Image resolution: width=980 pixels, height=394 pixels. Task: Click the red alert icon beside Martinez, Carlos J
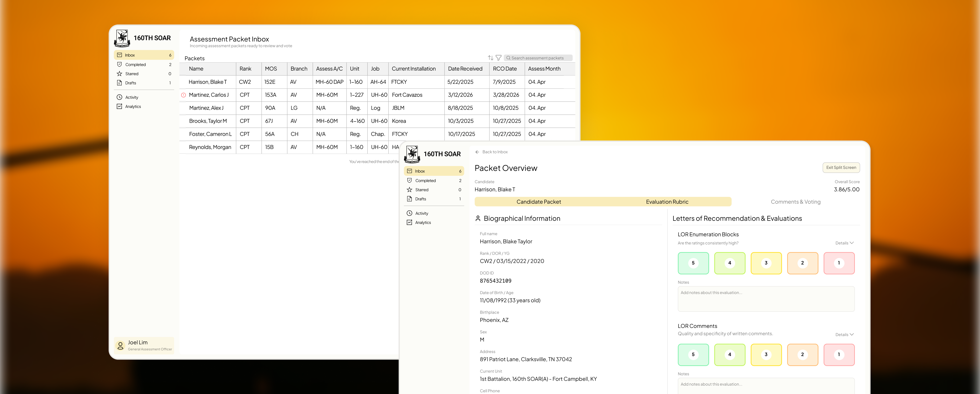(x=183, y=95)
